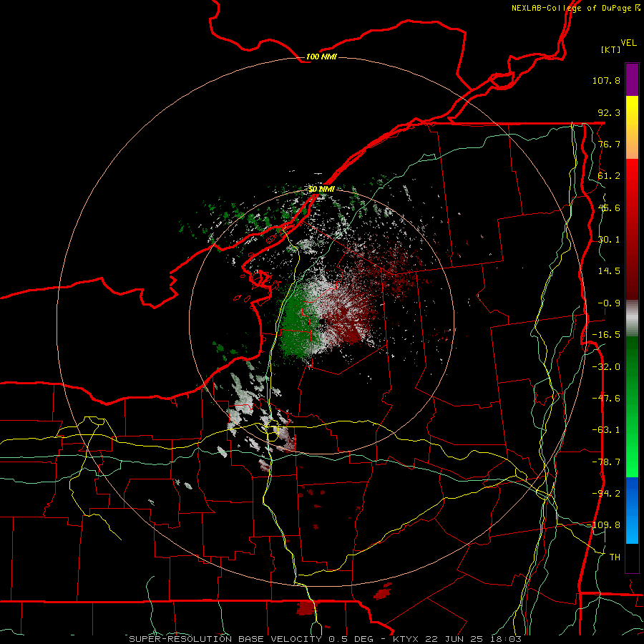Click the 100 NMI range ring label
Image resolution: width=644 pixels, height=644 pixels.
pos(321,57)
